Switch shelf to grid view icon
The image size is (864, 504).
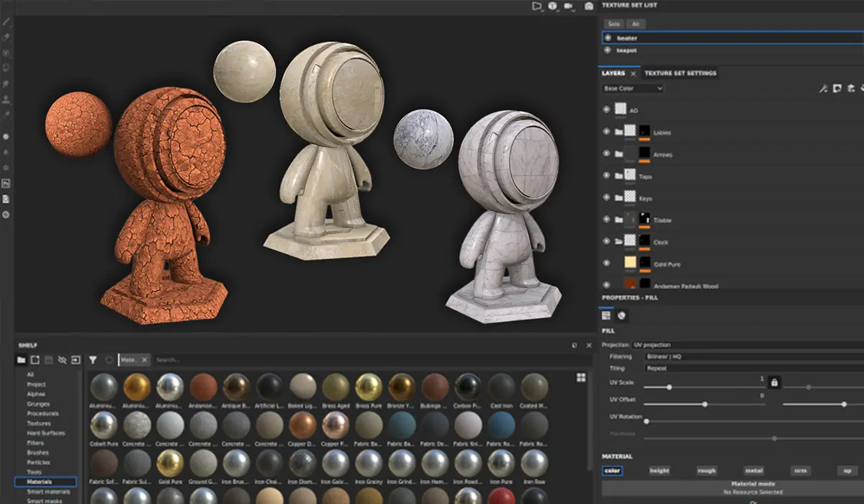pos(581,377)
